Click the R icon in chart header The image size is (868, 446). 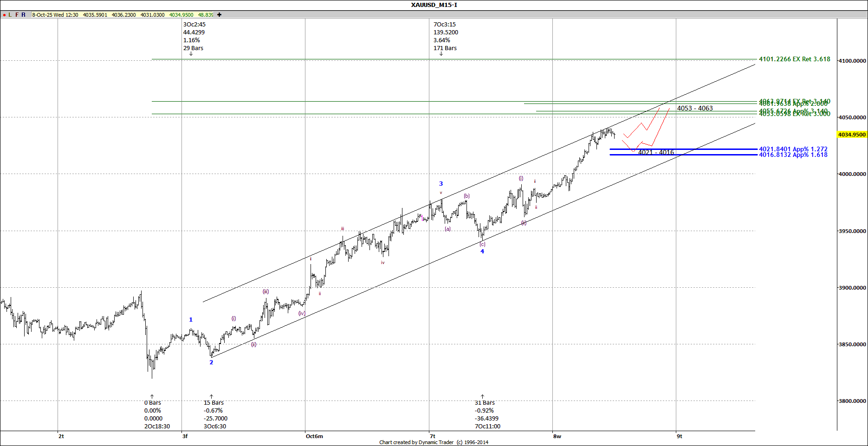click(x=24, y=15)
